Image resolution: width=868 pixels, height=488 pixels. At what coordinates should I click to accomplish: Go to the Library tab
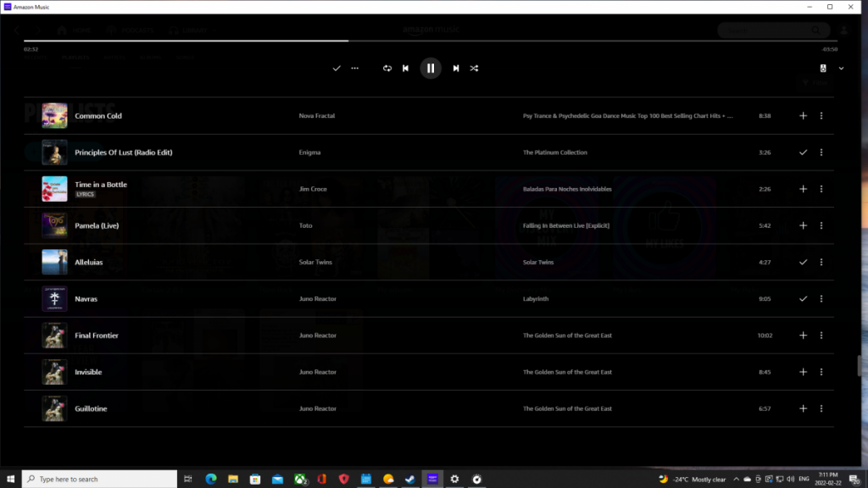[x=188, y=30]
